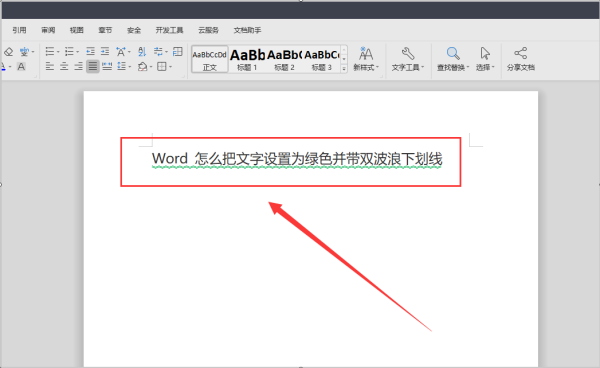Expand the full styles gallery list
Image resolution: width=600 pixels, height=368 pixels.
point(344,68)
